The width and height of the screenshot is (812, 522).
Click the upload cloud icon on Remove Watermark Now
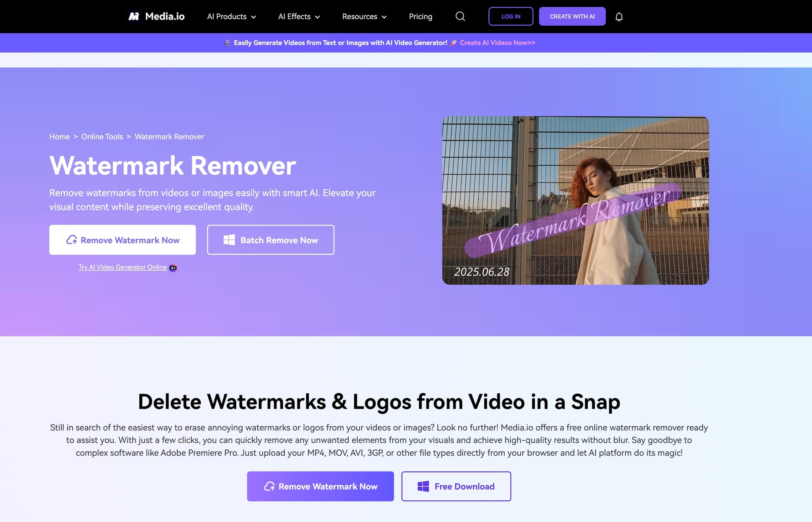72,240
